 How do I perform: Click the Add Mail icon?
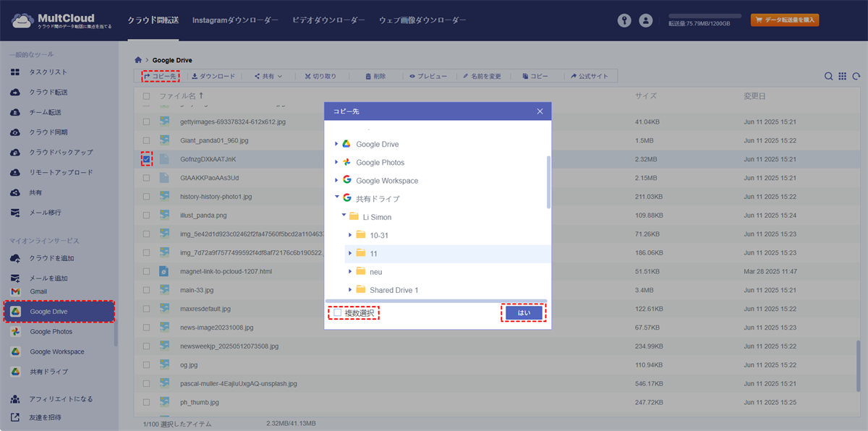pos(15,278)
